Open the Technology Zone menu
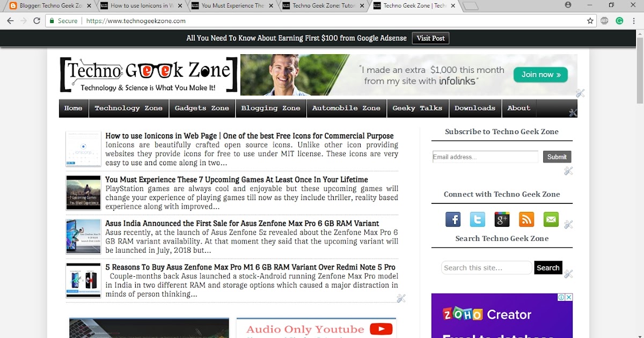The height and width of the screenshot is (338, 644). point(129,108)
